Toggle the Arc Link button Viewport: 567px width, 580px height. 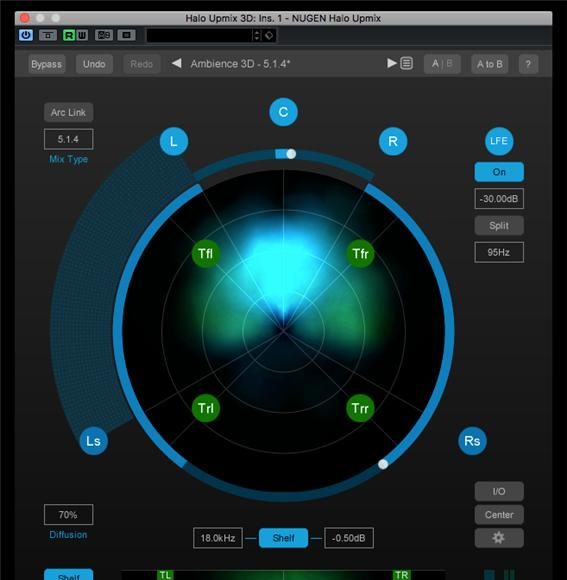[68, 112]
